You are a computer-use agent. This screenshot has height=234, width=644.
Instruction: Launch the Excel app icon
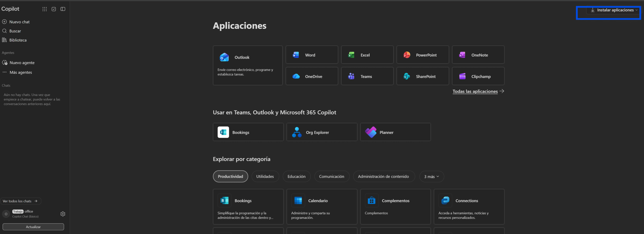tap(351, 55)
